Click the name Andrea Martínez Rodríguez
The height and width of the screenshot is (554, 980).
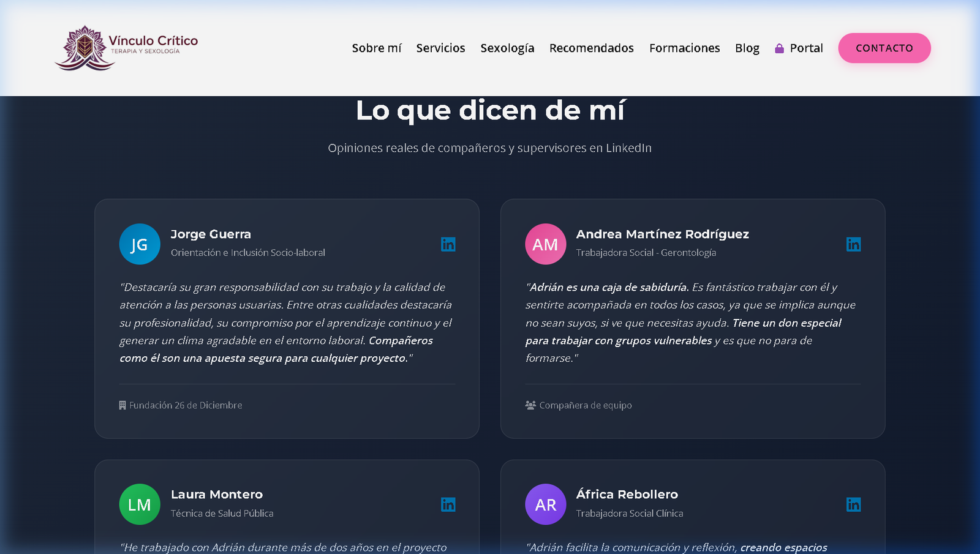pyautogui.click(x=663, y=234)
